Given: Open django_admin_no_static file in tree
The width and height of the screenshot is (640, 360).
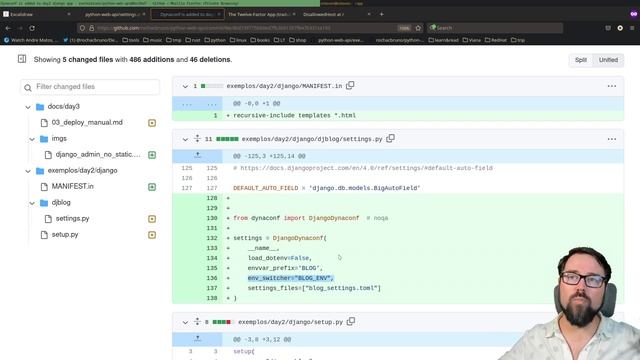Looking at the screenshot, I should click(98, 154).
